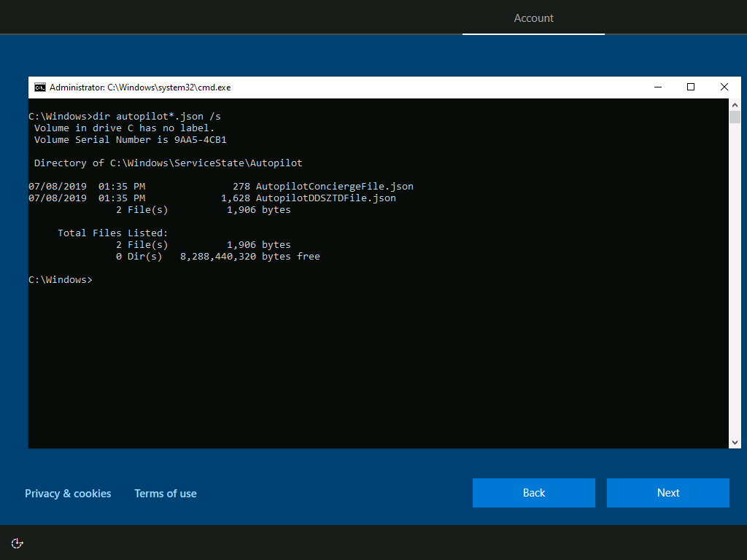Open the Ease of Access icon
The width and height of the screenshot is (747, 560).
click(x=18, y=543)
